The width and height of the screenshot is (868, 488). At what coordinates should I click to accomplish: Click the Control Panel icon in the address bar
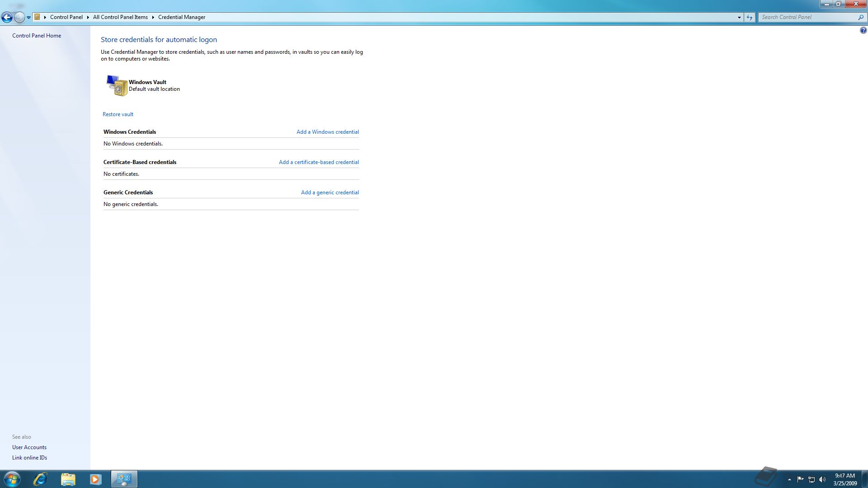(x=38, y=17)
